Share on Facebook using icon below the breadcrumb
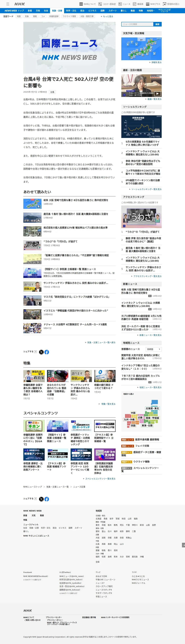 coord(47,499)
